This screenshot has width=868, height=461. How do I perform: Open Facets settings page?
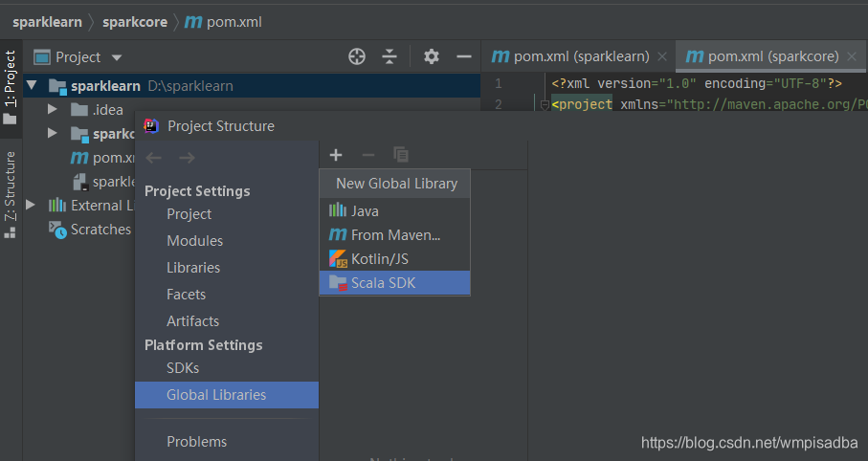(186, 295)
